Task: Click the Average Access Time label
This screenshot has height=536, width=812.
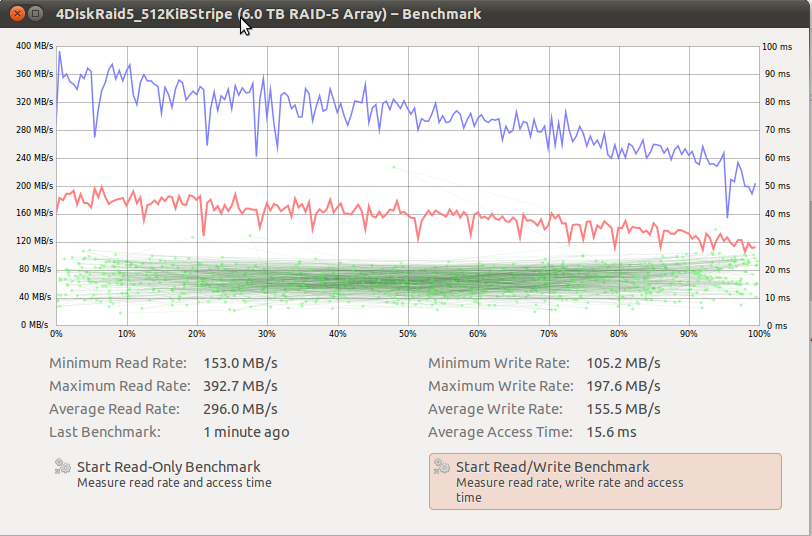Action: click(x=500, y=432)
